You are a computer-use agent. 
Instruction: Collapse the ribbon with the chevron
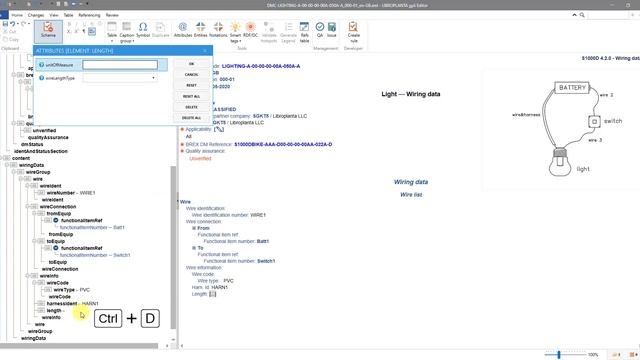(x=574, y=15)
